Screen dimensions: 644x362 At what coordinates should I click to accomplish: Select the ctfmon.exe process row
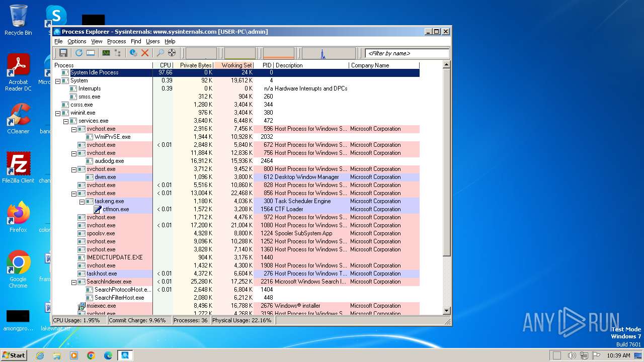click(x=236, y=209)
